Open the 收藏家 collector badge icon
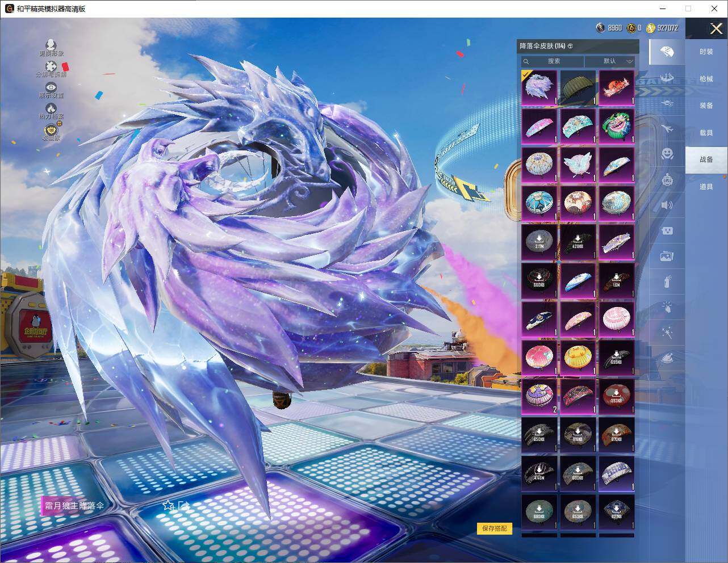Image resolution: width=728 pixels, height=563 pixels. 51,131
